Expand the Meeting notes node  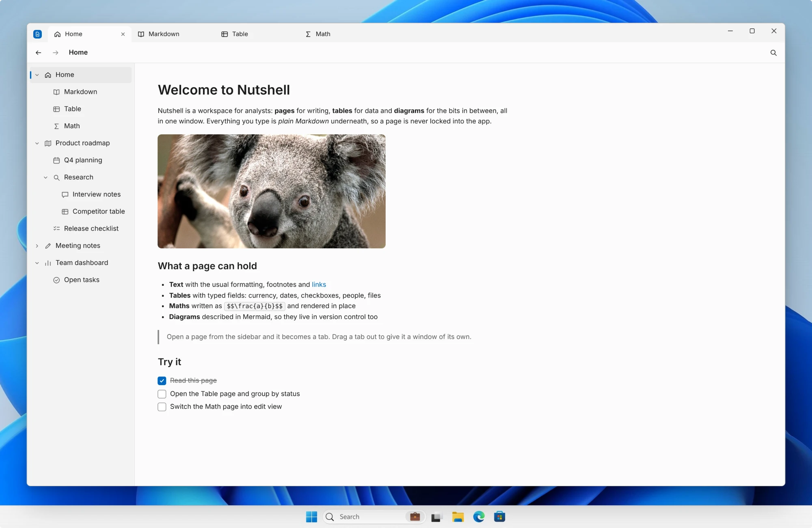tap(37, 246)
